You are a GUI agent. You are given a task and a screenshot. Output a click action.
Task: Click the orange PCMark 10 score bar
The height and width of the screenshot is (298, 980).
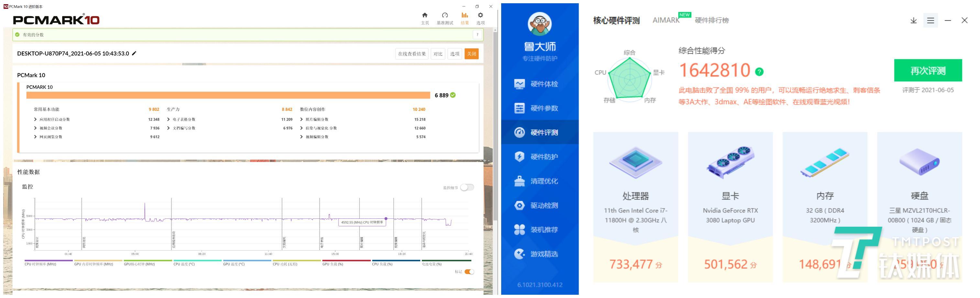pyautogui.click(x=228, y=95)
